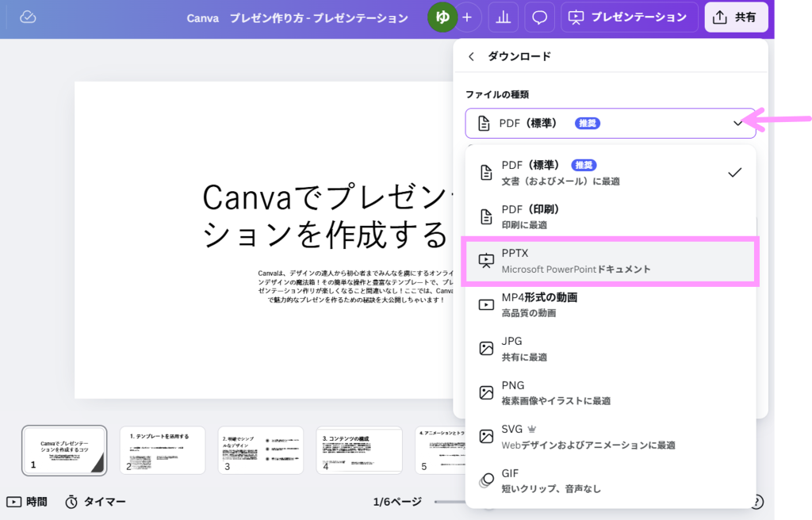Select slide 3 thumbnail
This screenshot has width=812, height=520.
260,450
